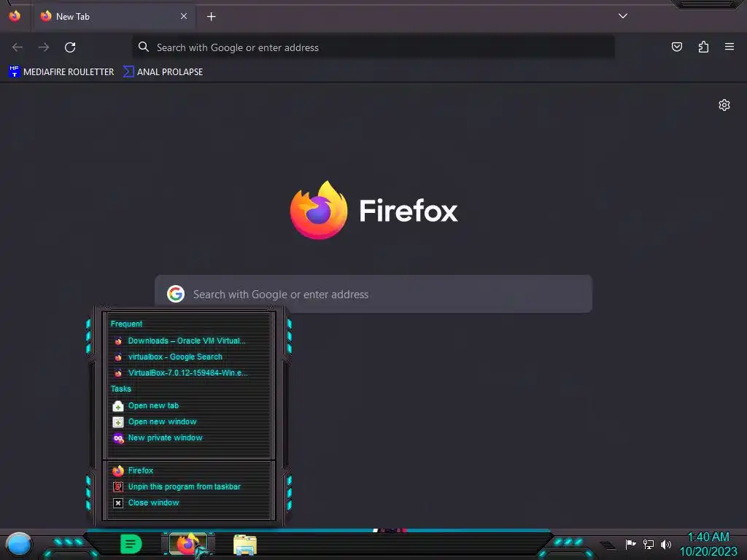The height and width of the screenshot is (560, 747).
Task: Click Firefox taskbar button
Action: click(x=187, y=544)
